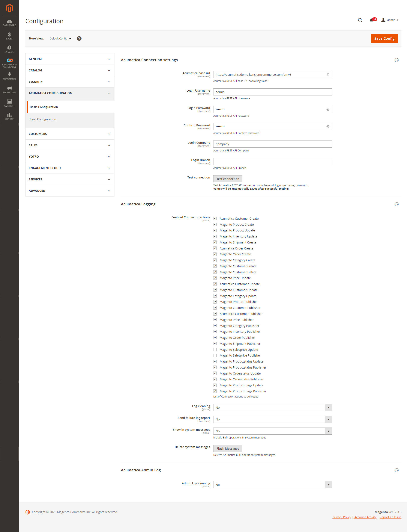Image resolution: width=407 pixels, height=532 pixels.
Task: Click the Flush Messages button
Action: pos(227,449)
